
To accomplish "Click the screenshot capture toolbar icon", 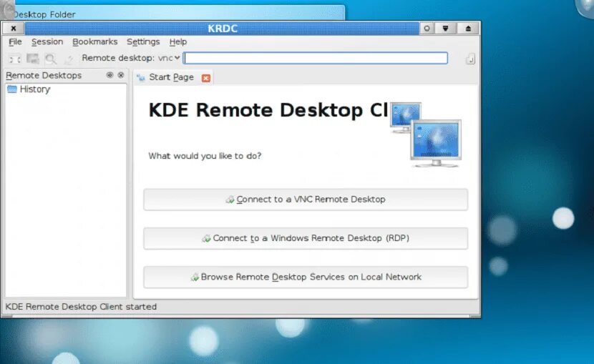I will coord(33,59).
